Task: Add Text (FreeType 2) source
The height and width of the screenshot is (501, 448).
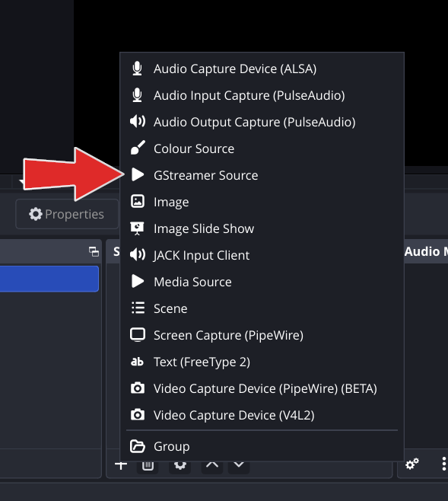Action: [x=262, y=362]
